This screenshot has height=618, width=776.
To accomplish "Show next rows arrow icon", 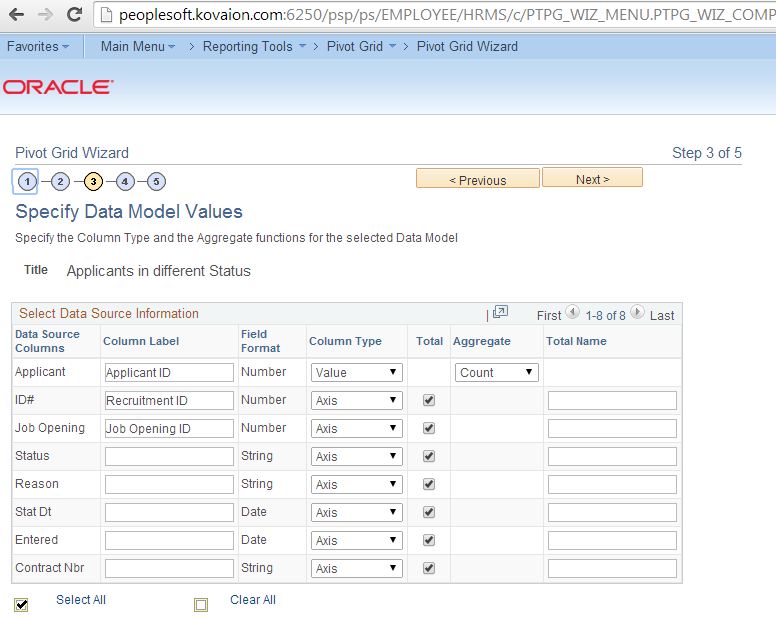I will tap(637, 312).
